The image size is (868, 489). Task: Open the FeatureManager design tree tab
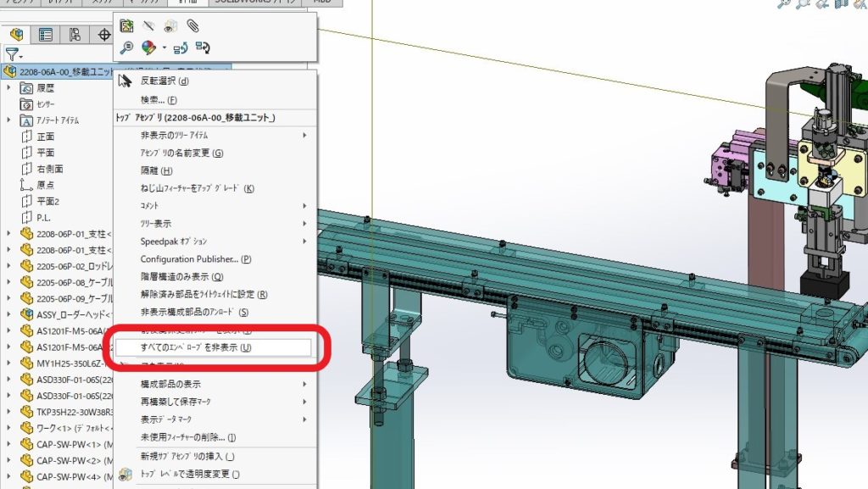point(16,35)
